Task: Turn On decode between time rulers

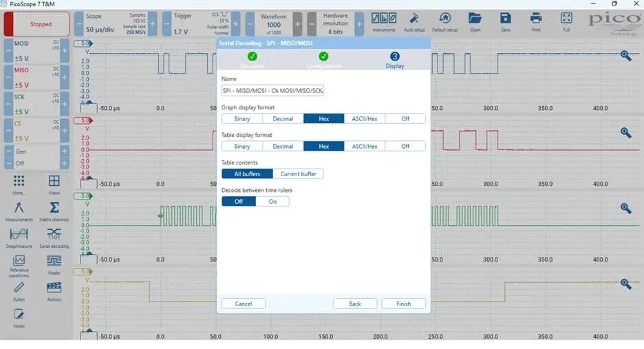Action: pyautogui.click(x=272, y=201)
